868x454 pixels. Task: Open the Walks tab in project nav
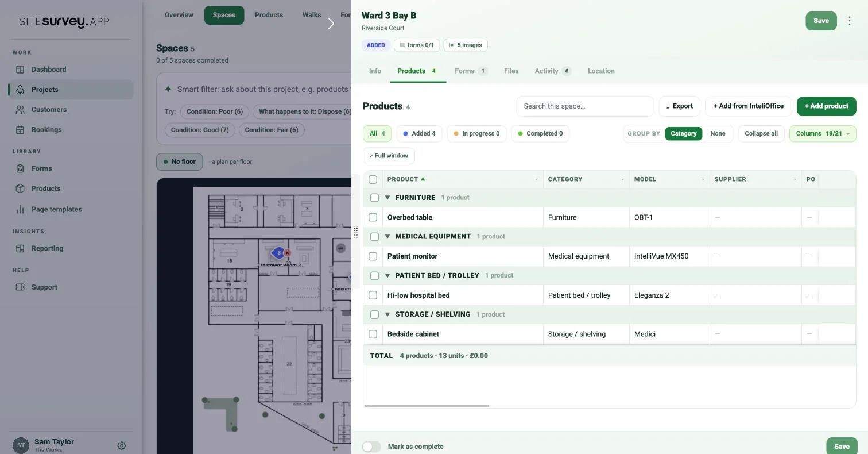click(312, 15)
